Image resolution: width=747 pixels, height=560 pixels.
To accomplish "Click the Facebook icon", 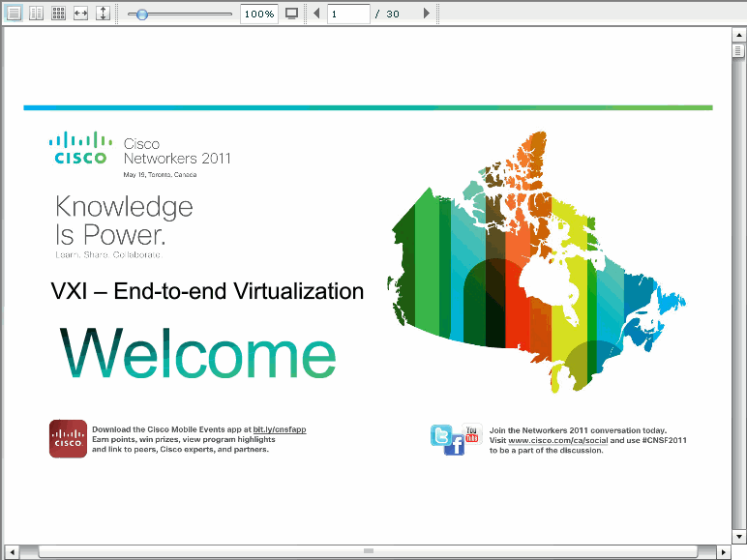I will [x=455, y=445].
